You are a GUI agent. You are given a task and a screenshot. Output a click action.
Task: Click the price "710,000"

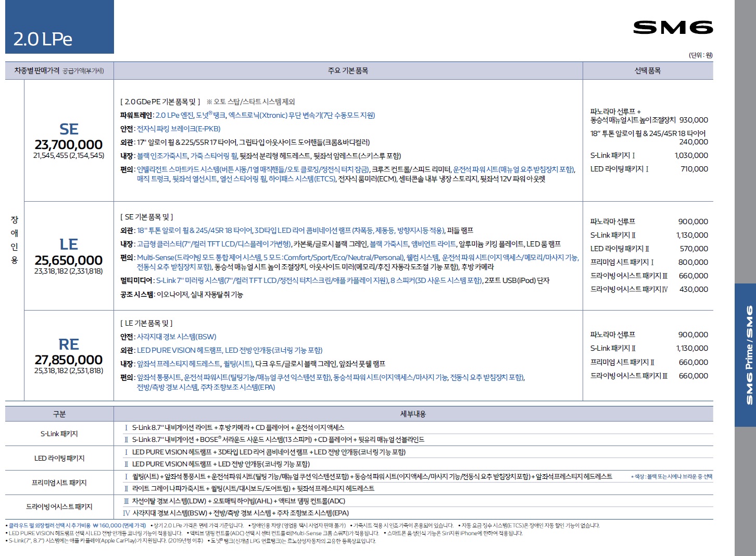[x=694, y=169]
